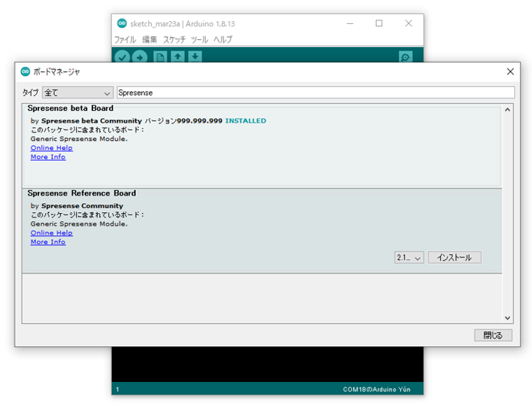This screenshot has width=532, height=405.
Task: Click the 閉じる button
Action: 493,335
